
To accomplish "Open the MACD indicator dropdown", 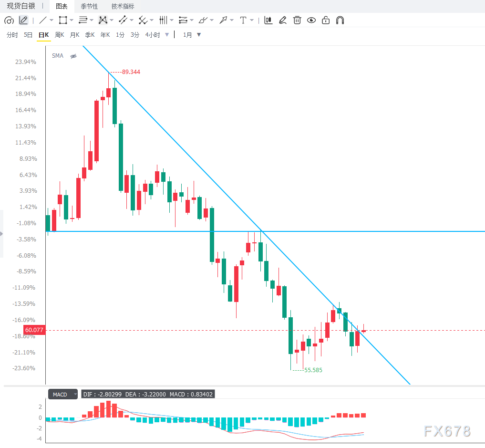I will (63, 394).
